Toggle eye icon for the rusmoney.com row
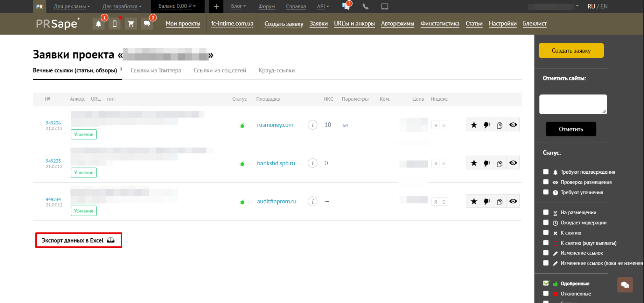Image resolution: width=644 pixels, height=303 pixels. pyautogui.click(x=513, y=125)
